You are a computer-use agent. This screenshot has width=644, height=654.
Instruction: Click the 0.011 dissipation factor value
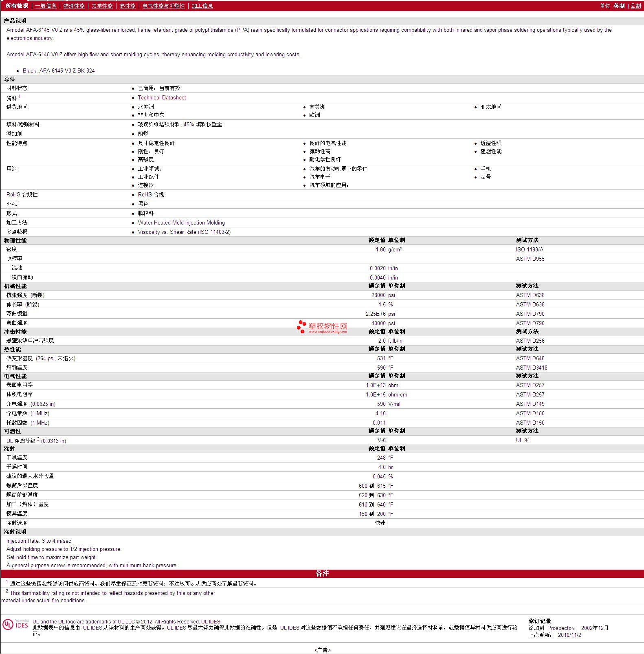click(379, 423)
